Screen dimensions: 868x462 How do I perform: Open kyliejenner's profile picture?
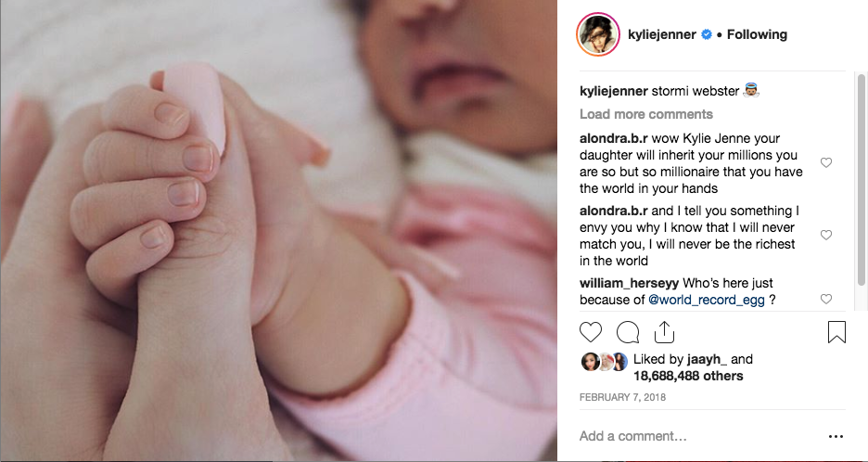click(597, 34)
